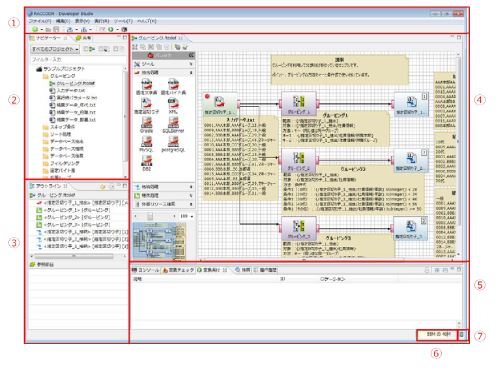Open the 実行(R) menu
Viewport: 500px width, 370px height.
click(102, 21)
